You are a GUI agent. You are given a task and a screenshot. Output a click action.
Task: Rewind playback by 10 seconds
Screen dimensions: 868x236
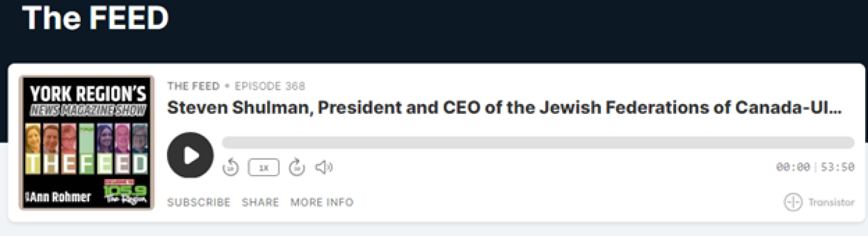pyautogui.click(x=230, y=168)
